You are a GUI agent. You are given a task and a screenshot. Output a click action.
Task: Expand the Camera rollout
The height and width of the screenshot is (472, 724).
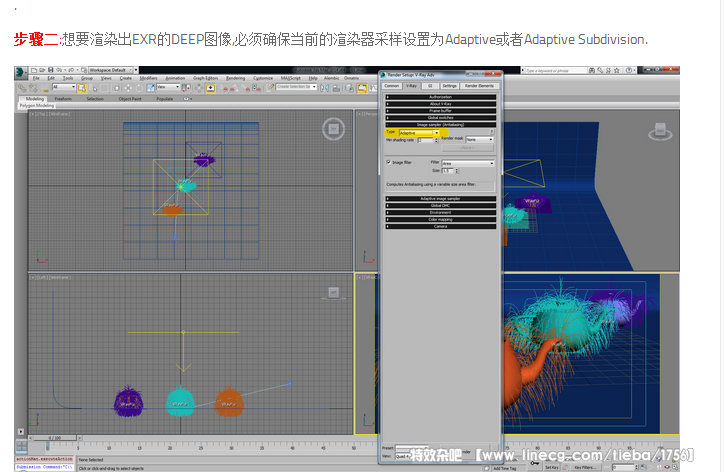point(440,226)
